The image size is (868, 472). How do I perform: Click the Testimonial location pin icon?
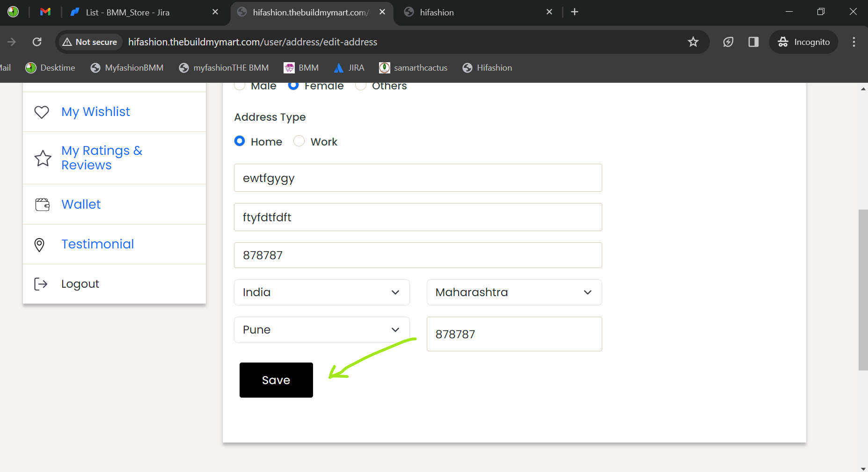click(x=39, y=245)
